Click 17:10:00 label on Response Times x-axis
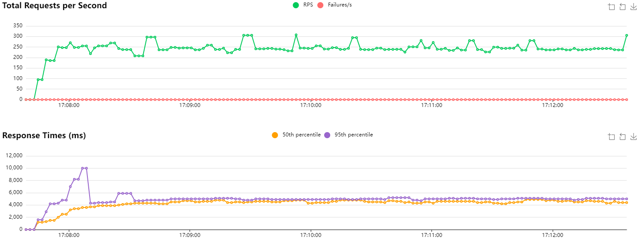 click(311, 236)
